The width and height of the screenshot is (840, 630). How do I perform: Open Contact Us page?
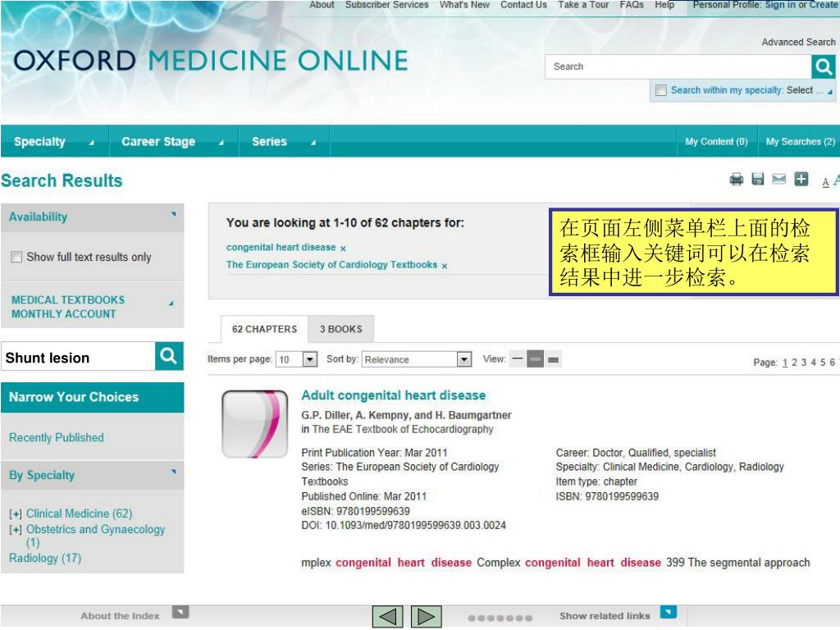[523, 5]
